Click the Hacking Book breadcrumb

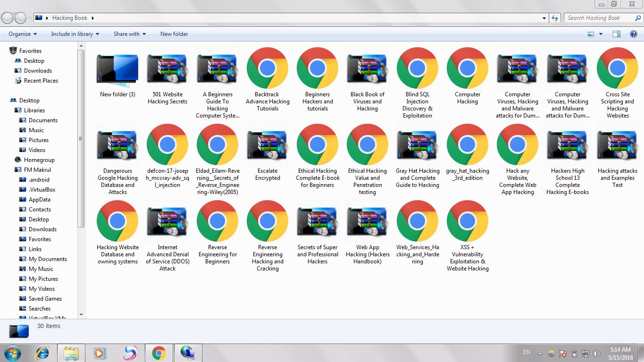[70, 18]
